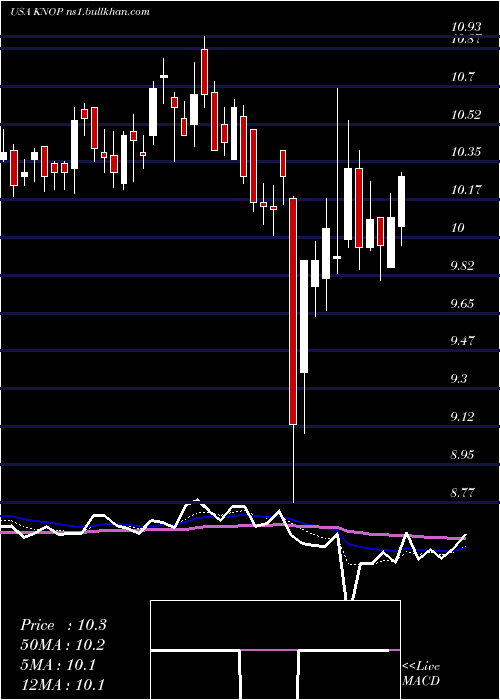Click the 'USA KNOP ns1.bullkhan.com' chart title
Screen dimensions: 500x700
80,12
